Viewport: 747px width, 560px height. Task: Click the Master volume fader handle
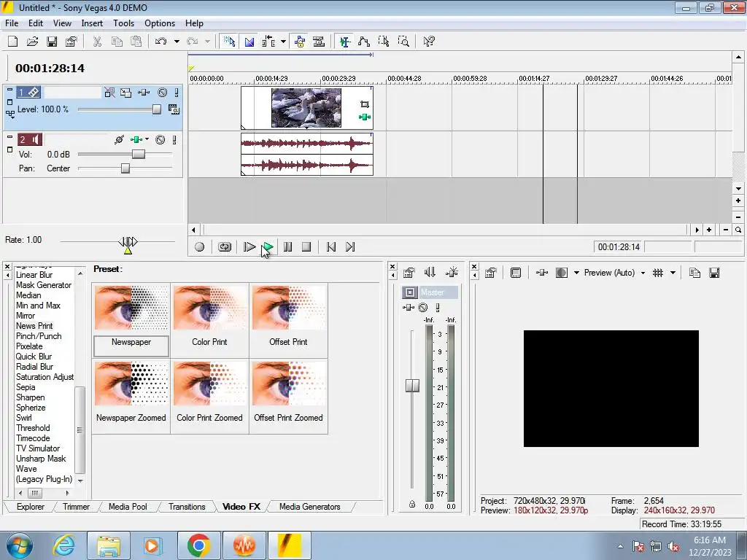(x=412, y=385)
